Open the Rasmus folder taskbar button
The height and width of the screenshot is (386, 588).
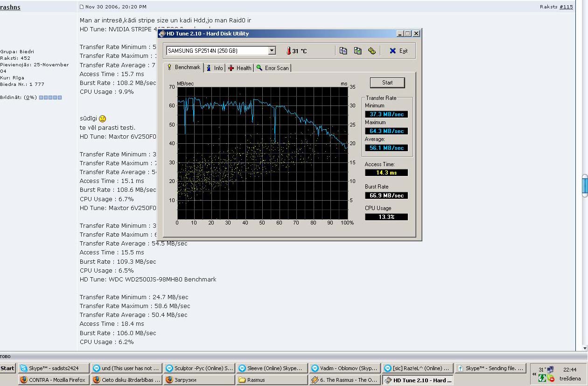tap(272, 380)
